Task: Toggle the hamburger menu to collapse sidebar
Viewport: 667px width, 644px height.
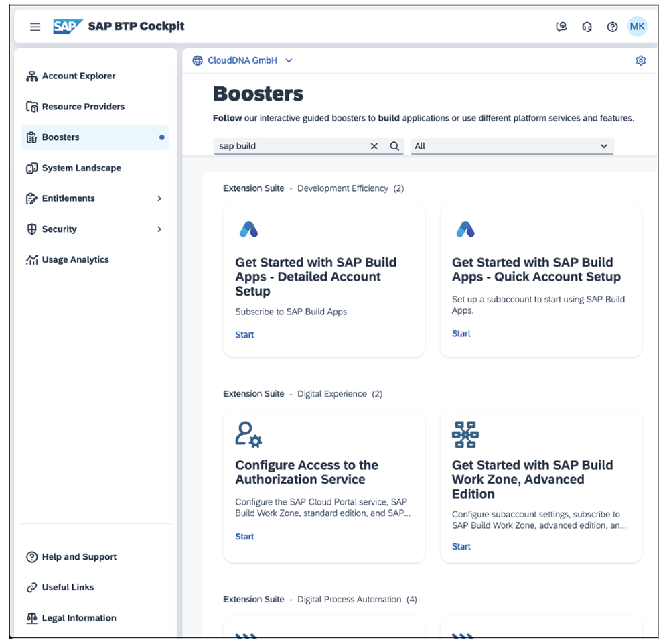Action: 35,27
